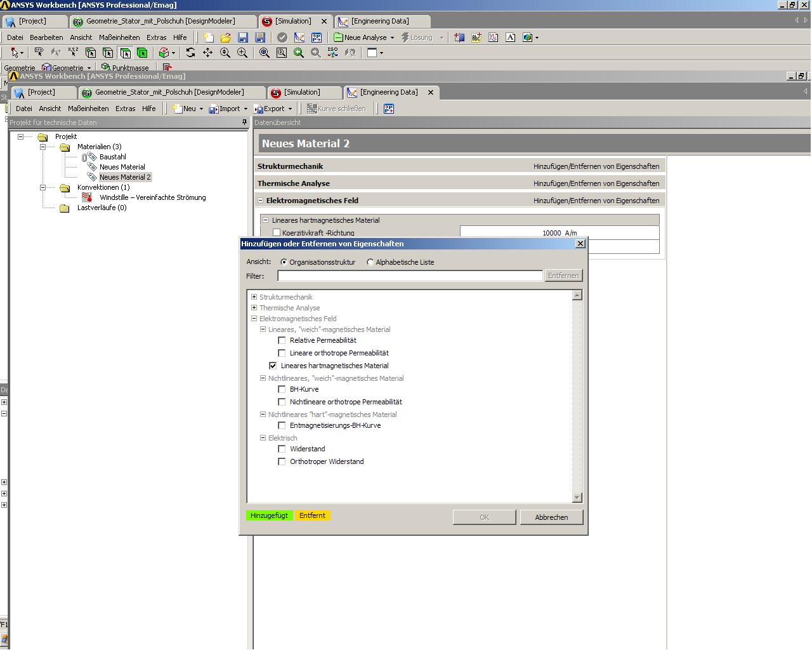Expand Strukturmechanik node in dialog tree
Screen dimensions: 812x650
pos(254,296)
